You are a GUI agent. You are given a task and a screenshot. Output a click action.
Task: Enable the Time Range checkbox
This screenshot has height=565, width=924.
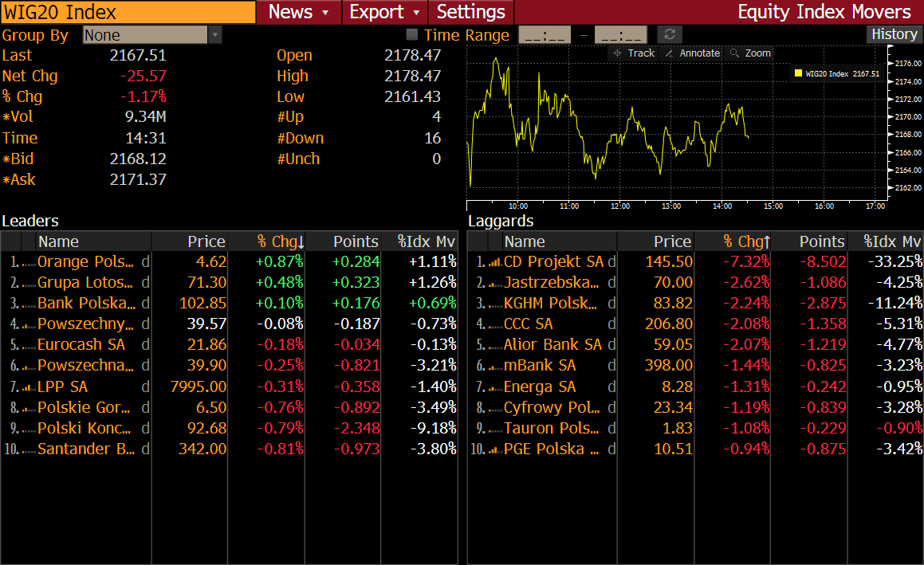tap(412, 35)
